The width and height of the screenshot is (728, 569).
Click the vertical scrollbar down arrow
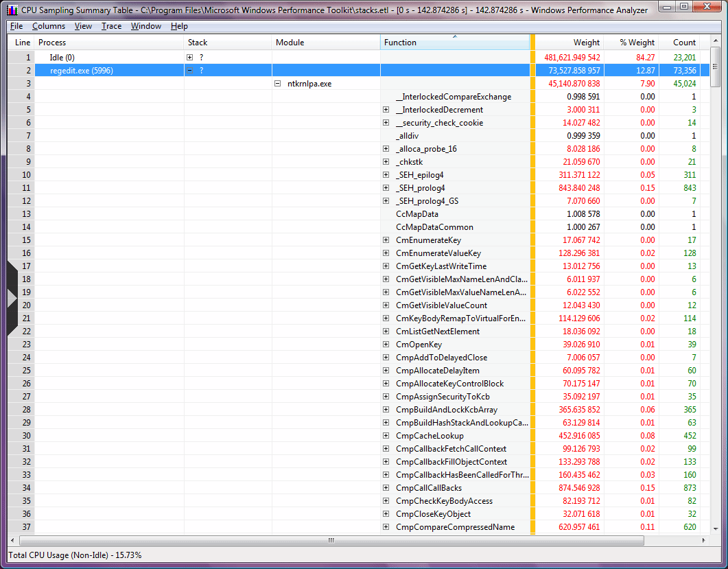(x=716, y=529)
